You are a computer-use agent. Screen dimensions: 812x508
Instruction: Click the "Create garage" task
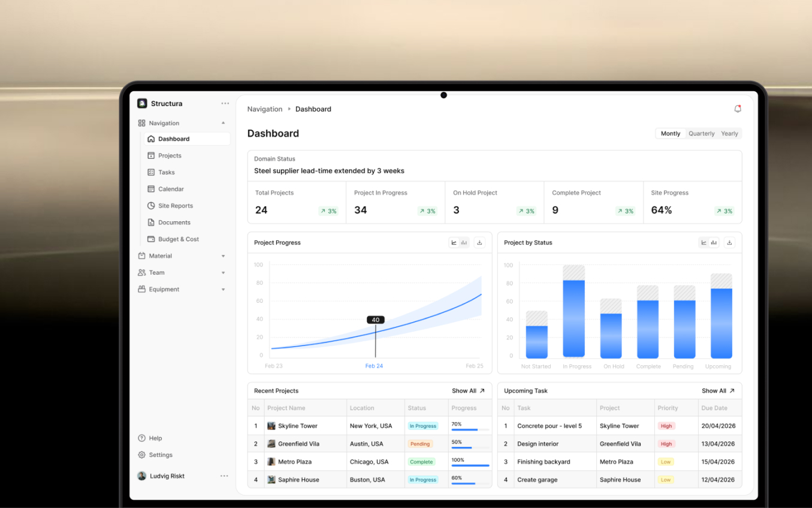click(x=538, y=480)
